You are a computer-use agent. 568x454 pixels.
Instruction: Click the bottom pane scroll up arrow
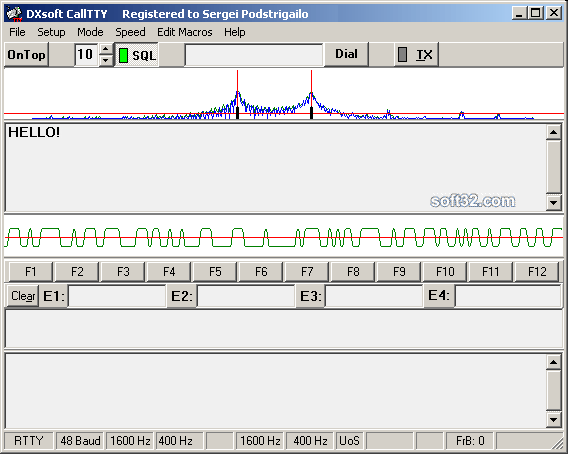[x=554, y=362]
